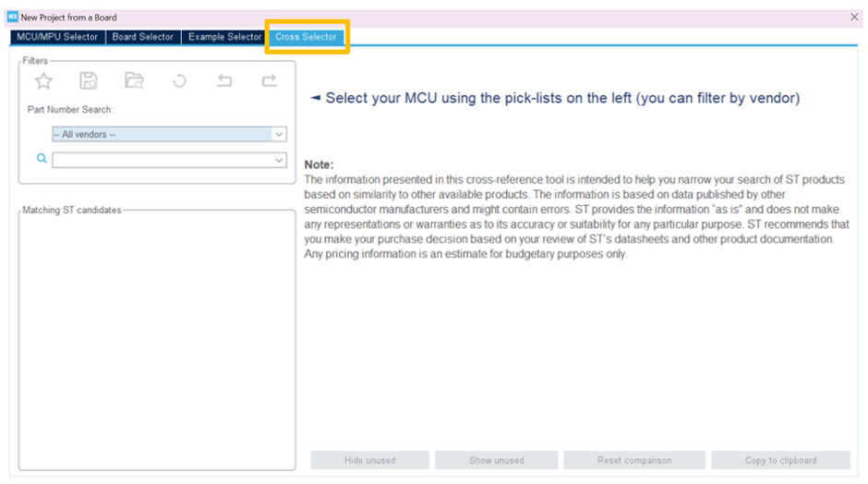This screenshot has height=484, width=868.
Task: Close the New Project from a Board dialog
Action: pos(853,18)
